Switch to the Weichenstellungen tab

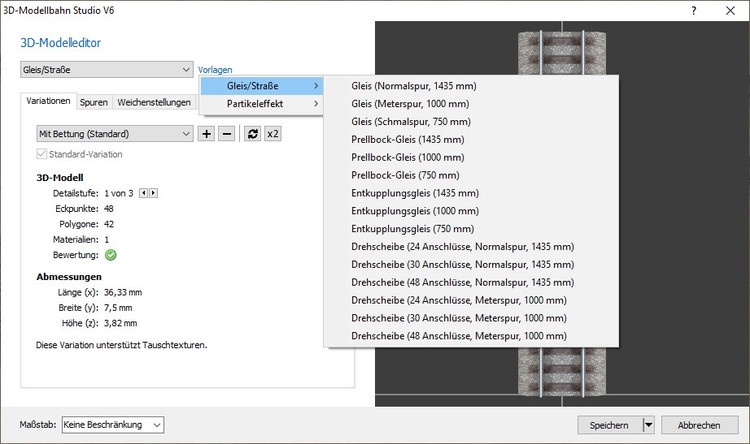(154, 102)
